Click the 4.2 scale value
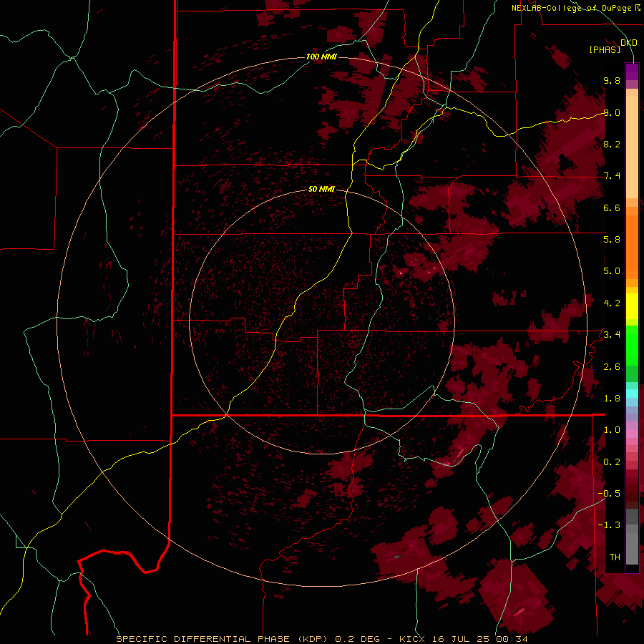 612,303
